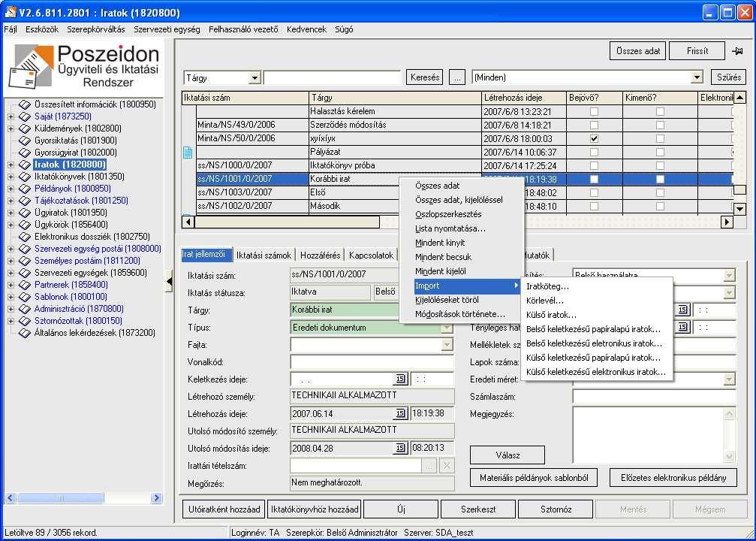Click the Saját node icon
Image resolution: width=756 pixels, height=541 pixels.
click(x=25, y=116)
